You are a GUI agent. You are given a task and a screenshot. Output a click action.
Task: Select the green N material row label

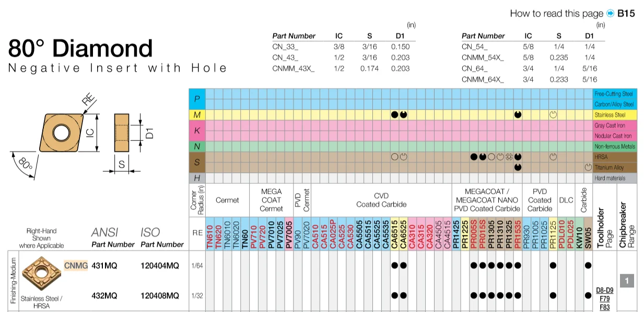(196, 146)
